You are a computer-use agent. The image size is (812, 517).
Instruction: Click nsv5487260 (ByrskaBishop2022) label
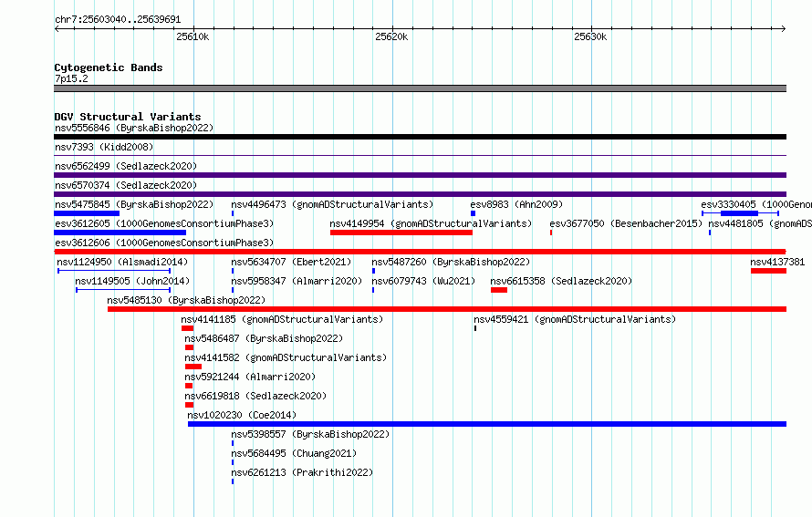[x=451, y=262]
